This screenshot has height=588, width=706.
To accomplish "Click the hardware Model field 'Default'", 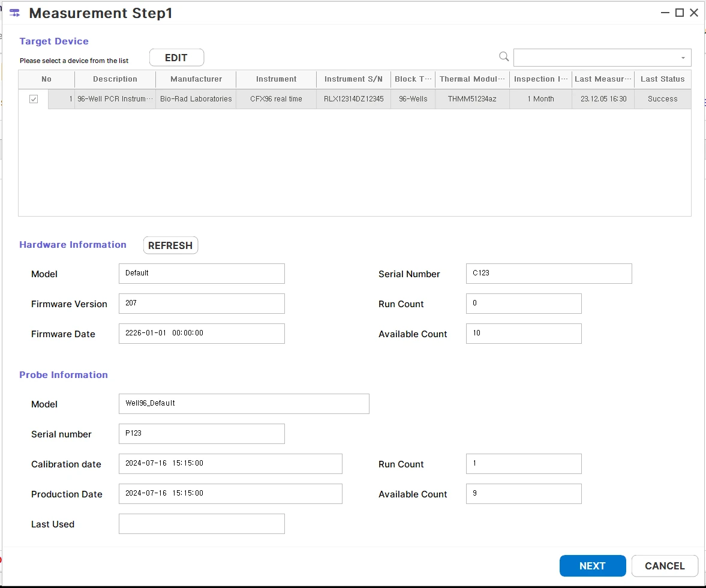I will pyautogui.click(x=202, y=274).
